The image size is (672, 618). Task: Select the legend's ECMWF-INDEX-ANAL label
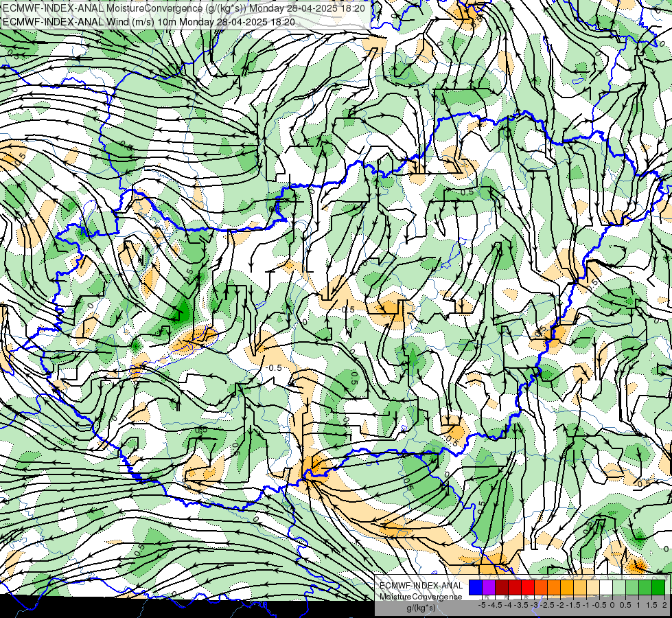(421, 586)
